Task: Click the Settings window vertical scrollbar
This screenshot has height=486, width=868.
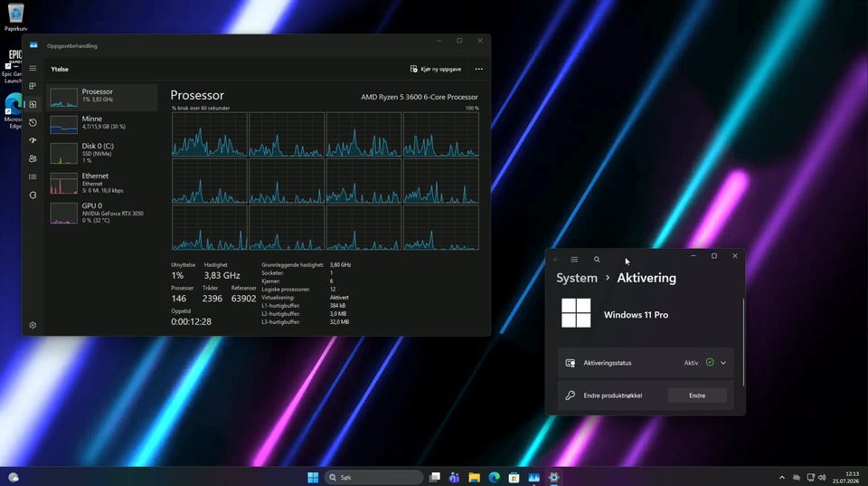Action: pos(743,344)
